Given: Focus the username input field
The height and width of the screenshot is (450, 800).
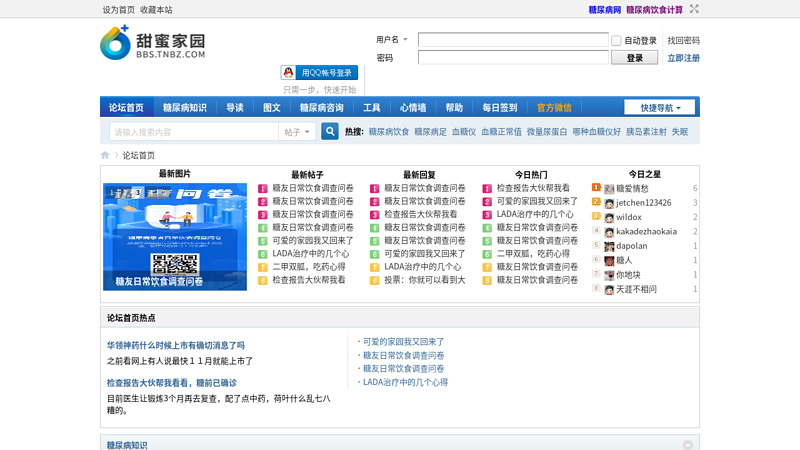Looking at the screenshot, I should (x=513, y=40).
